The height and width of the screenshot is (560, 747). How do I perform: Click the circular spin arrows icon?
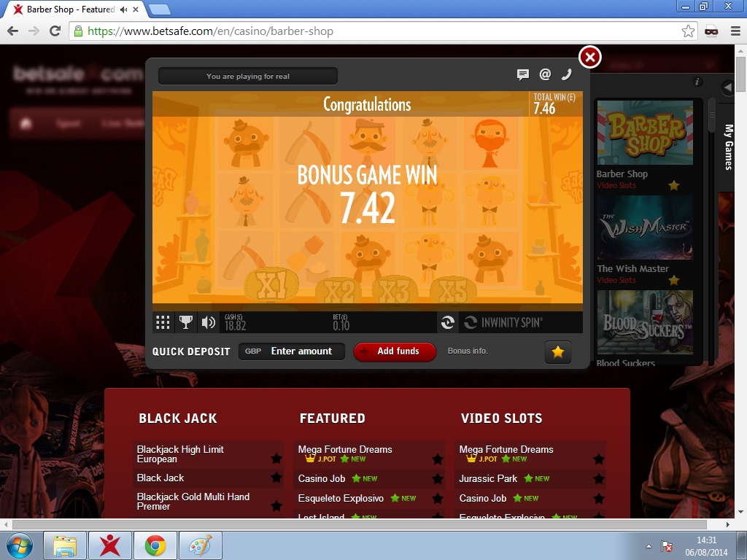(x=448, y=322)
